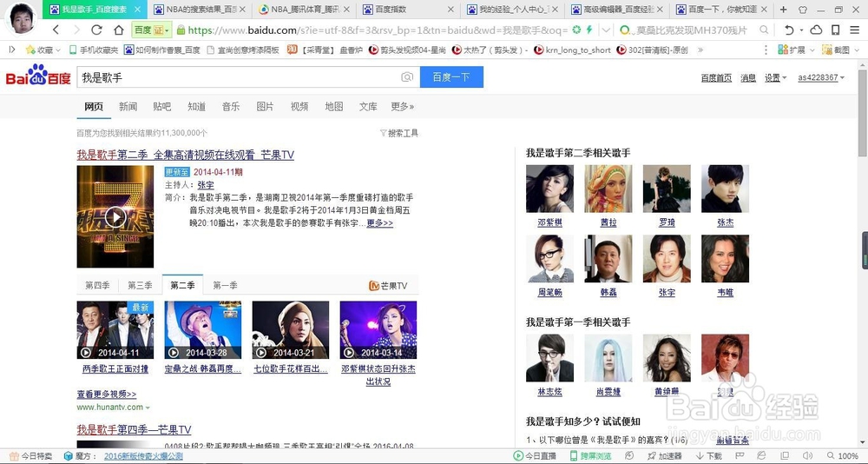868x464 pixels.
Task: Expand the bookmarks bar overflow chevron
Action: point(700,50)
